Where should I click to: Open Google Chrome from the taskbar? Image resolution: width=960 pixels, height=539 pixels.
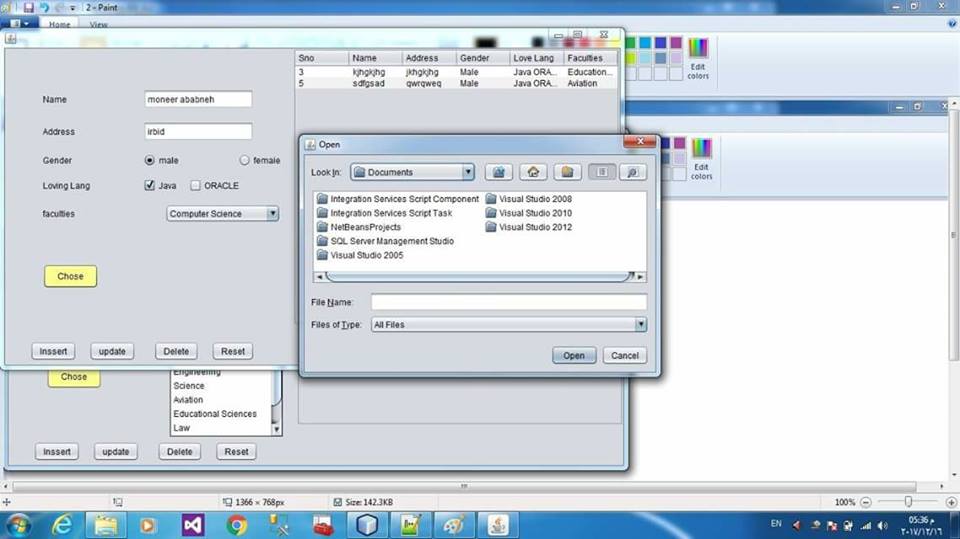[236, 526]
